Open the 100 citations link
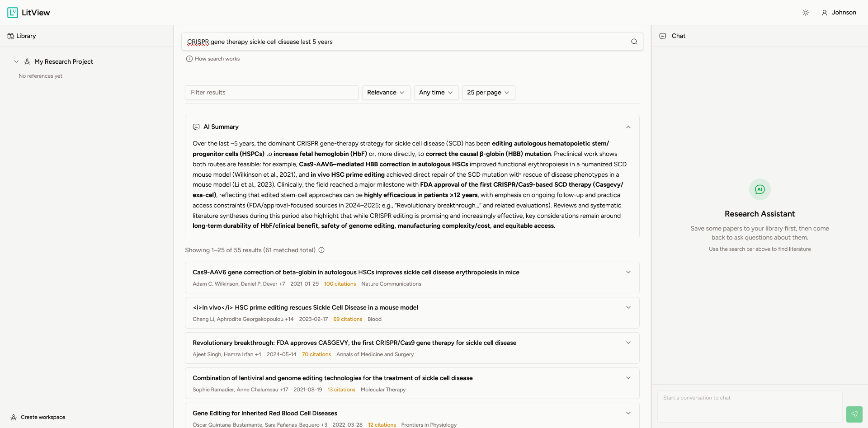The image size is (868, 428). coord(340,284)
